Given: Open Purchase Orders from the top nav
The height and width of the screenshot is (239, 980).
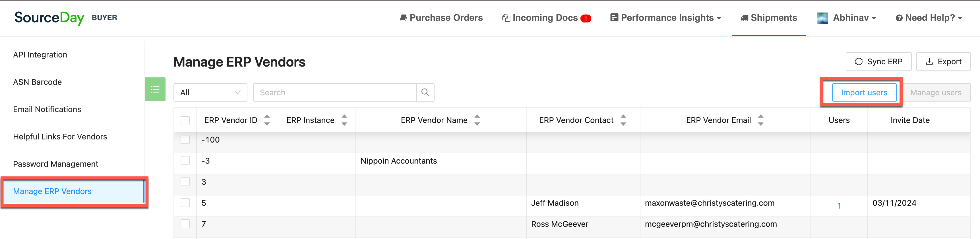Looking at the screenshot, I should click(x=441, y=18).
